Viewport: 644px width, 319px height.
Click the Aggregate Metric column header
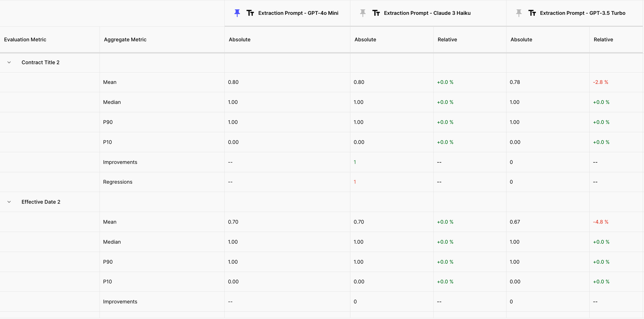pos(125,40)
